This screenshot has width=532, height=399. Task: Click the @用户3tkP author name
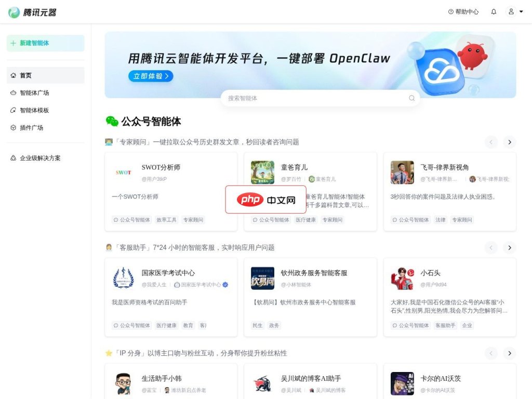(x=154, y=179)
